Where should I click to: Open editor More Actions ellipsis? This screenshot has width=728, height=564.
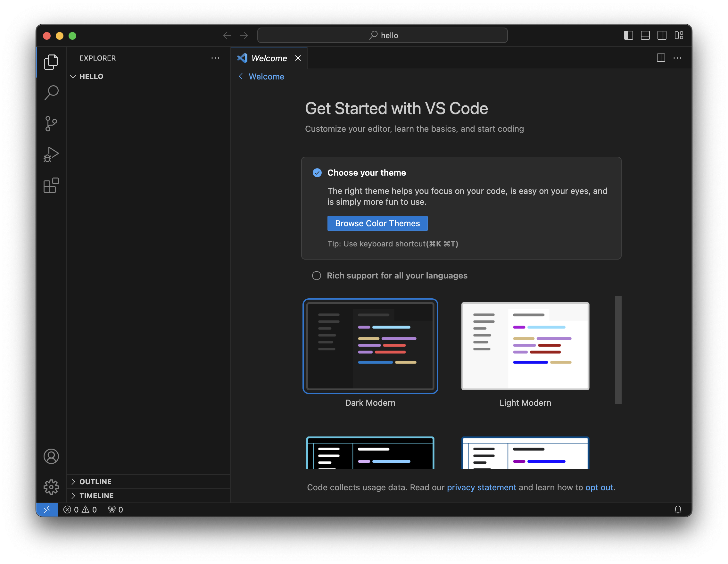pos(677,58)
